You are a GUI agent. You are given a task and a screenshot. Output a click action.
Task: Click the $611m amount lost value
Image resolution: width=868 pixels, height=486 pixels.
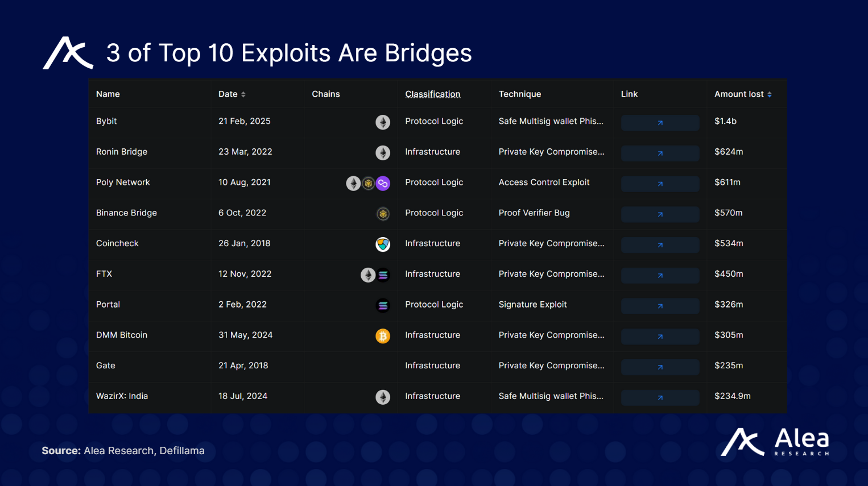[x=728, y=182]
